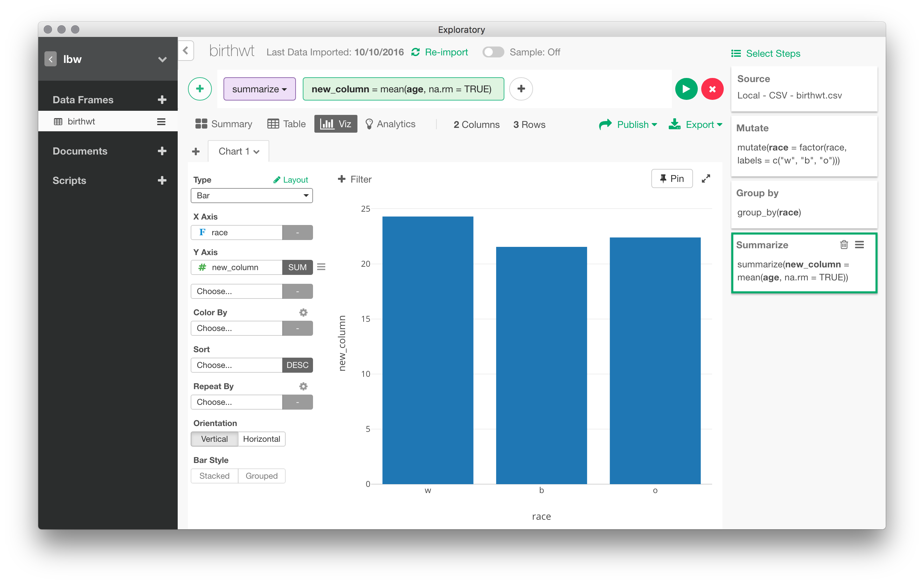924x584 pixels.
Task: Switch to the Analytics tab
Action: [x=390, y=124]
